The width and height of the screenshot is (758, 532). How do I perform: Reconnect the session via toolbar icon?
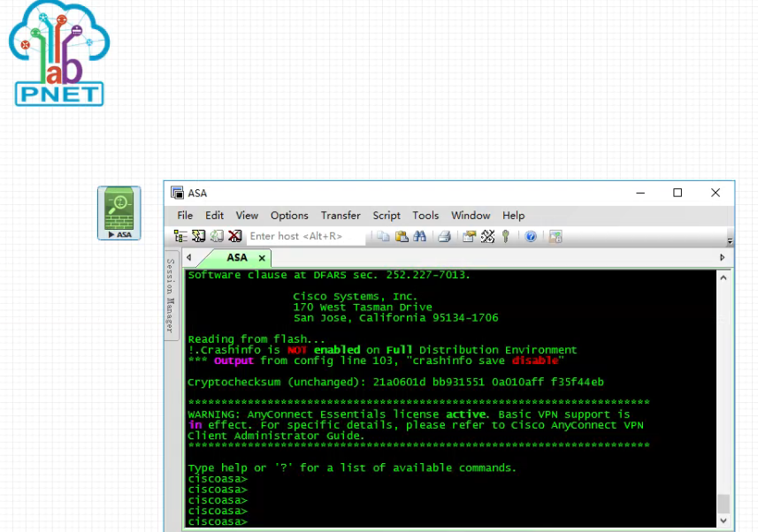(217, 236)
